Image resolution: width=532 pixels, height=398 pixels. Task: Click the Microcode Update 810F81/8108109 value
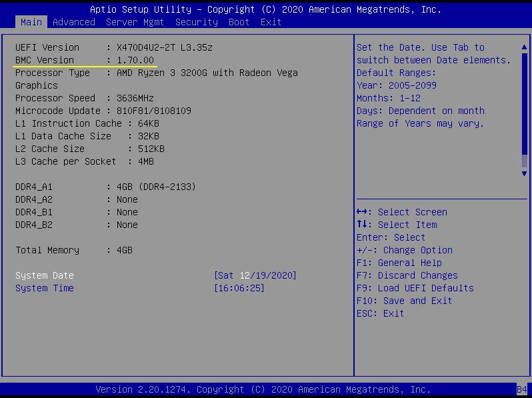pos(154,111)
